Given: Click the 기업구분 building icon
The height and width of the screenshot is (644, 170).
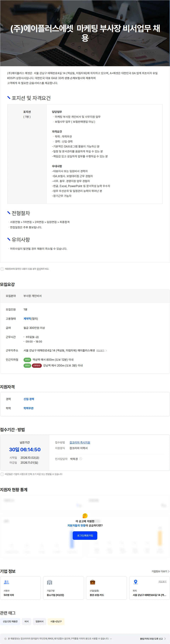Looking at the screenshot, I should (49, 582).
